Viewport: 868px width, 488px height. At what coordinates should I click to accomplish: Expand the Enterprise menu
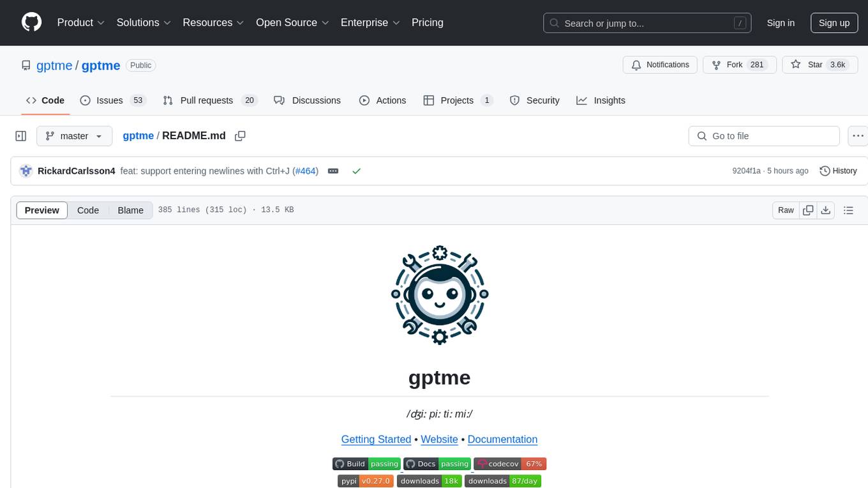tap(370, 22)
